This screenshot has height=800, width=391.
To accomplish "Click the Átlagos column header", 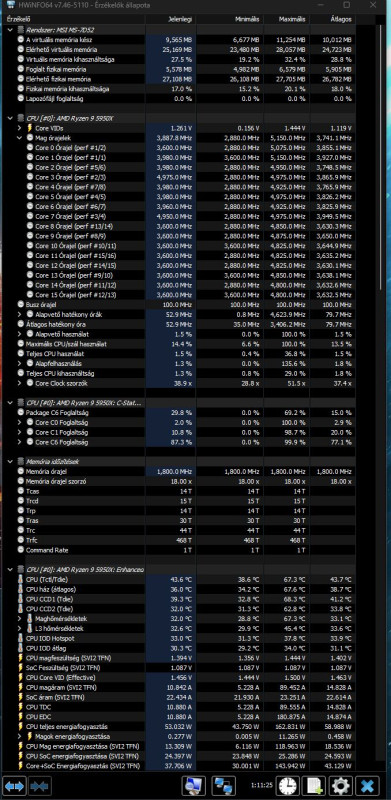I will pos(332,19).
